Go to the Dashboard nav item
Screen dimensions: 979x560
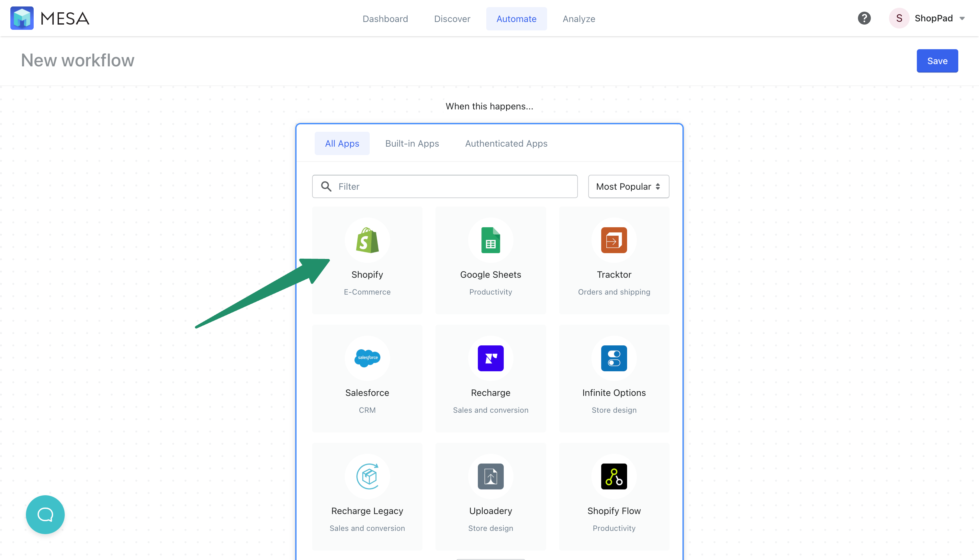coord(385,18)
